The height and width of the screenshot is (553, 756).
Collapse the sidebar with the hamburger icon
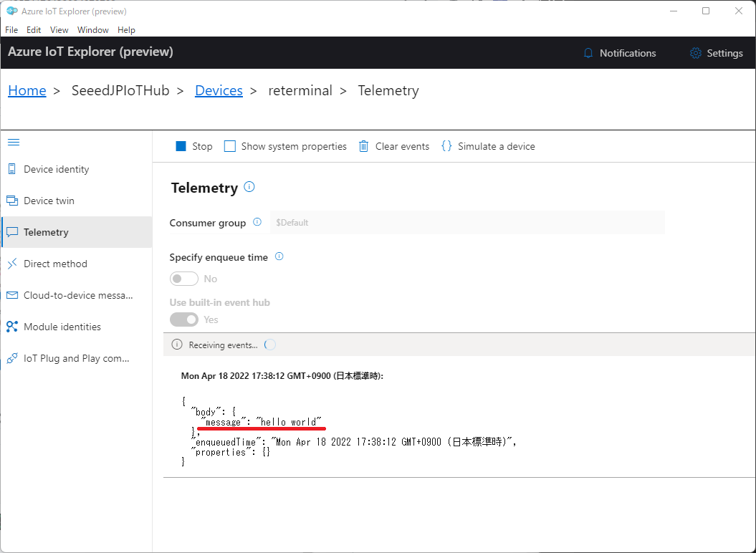(13, 142)
